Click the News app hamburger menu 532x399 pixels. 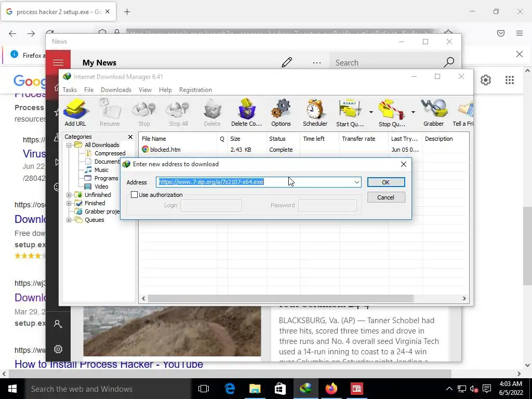(58, 62)
